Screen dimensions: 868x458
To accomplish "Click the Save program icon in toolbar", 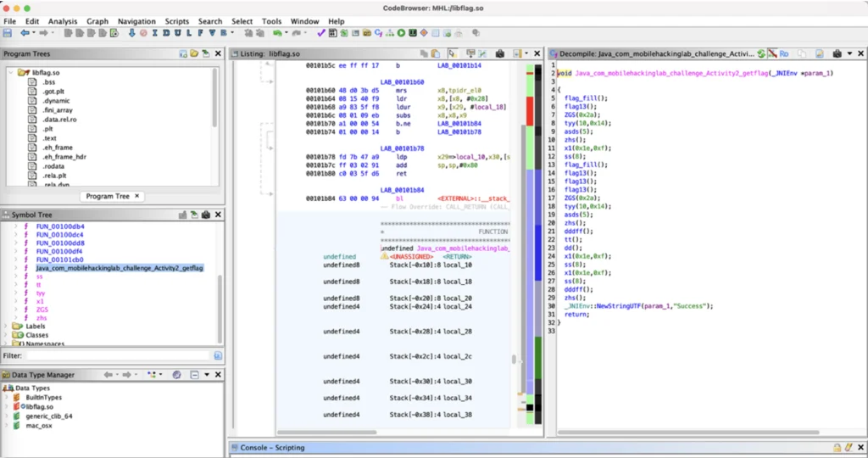I will tap(8, 33).
